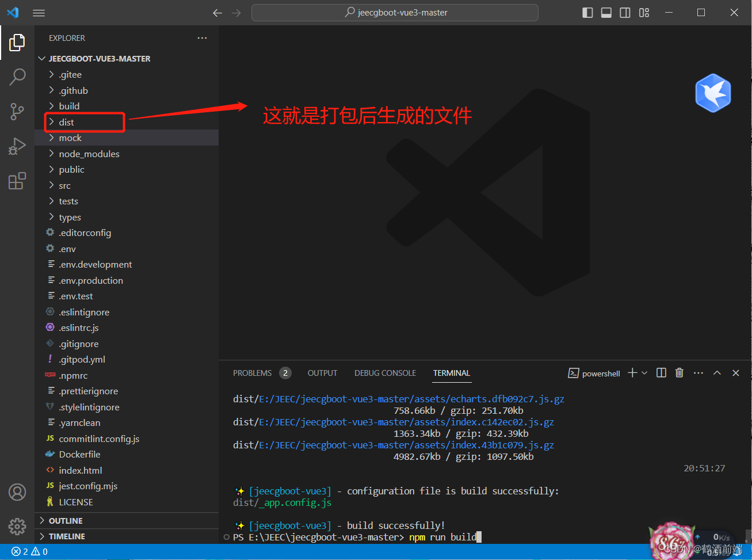Open the Customize Layout icon

coord(644,13)
